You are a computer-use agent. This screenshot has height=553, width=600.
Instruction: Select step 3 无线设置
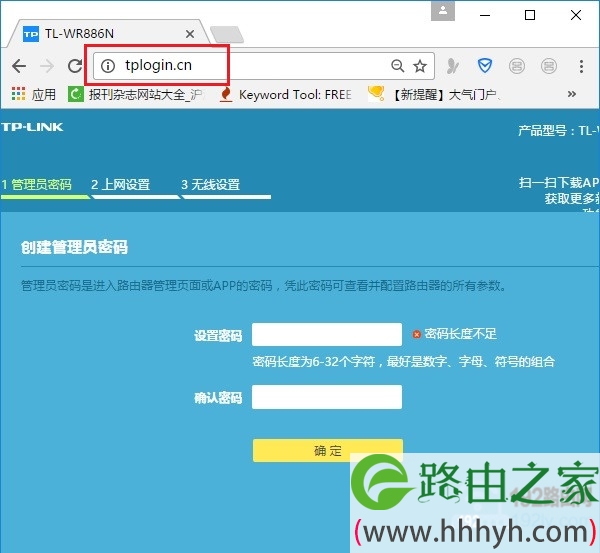[211, 184]
